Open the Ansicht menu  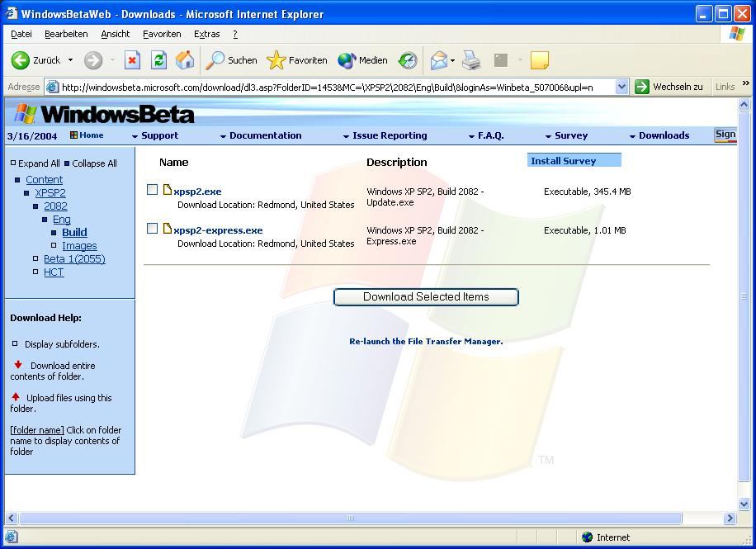coord(116,34)
